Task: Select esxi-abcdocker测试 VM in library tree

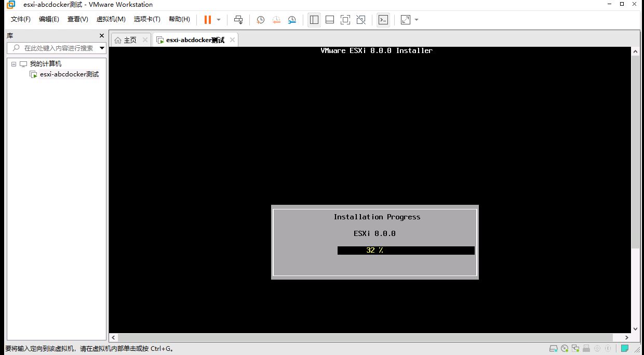Action: (69, 74)
